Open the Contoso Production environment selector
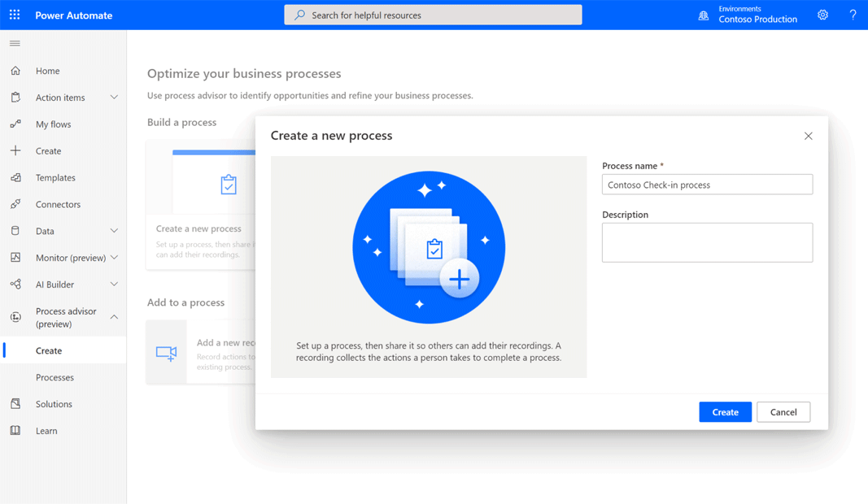The height and width of the screenshot is (504, 868). click(x=748, y=15)
